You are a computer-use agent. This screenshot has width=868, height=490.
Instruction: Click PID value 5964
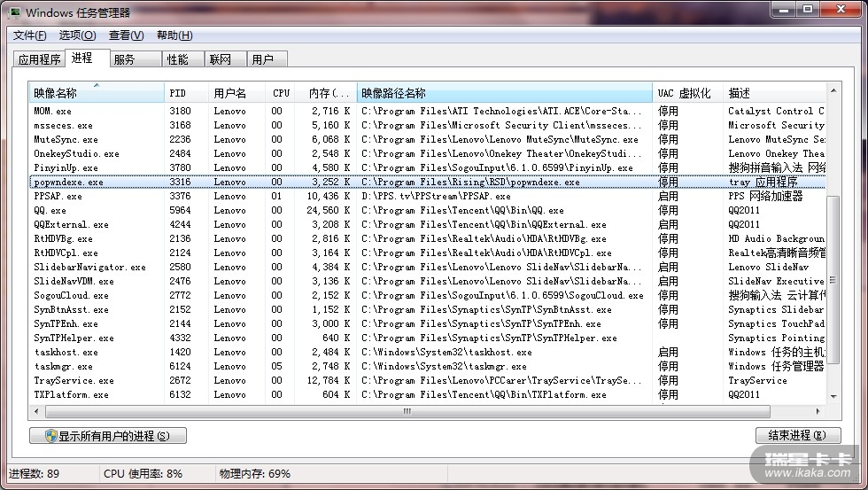click(x=180, y=210)
